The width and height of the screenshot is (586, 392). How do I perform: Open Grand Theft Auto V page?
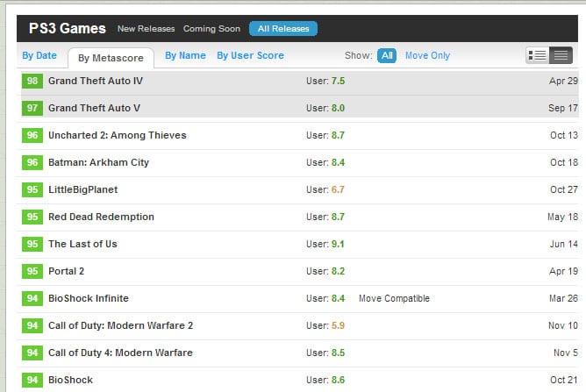[x=94, y=108]
